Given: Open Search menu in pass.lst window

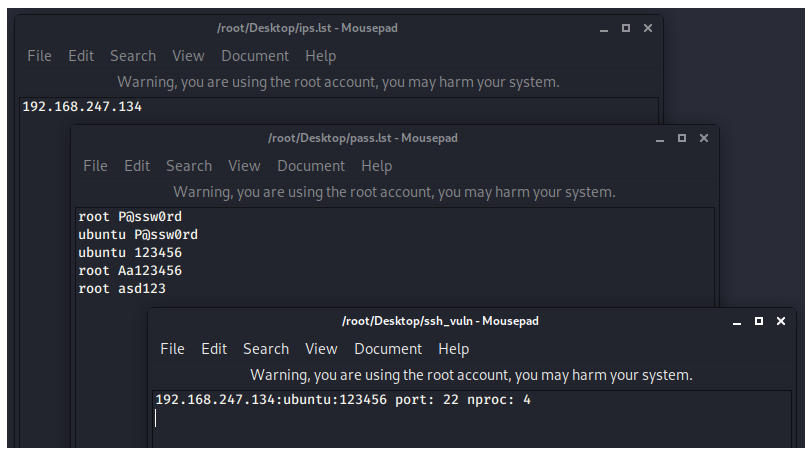Looking at the screenshot, I should (189, 166).
